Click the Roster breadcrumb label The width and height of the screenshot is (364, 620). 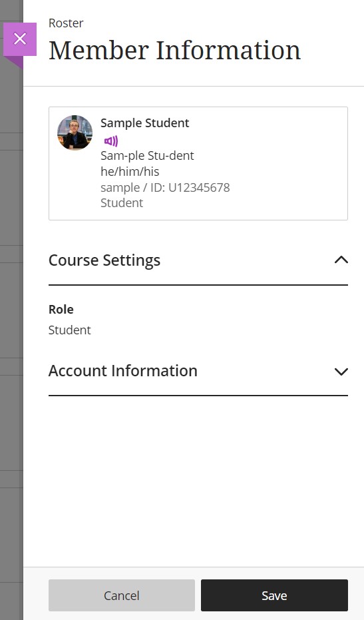pyautogui.click(x=66, y=23)
